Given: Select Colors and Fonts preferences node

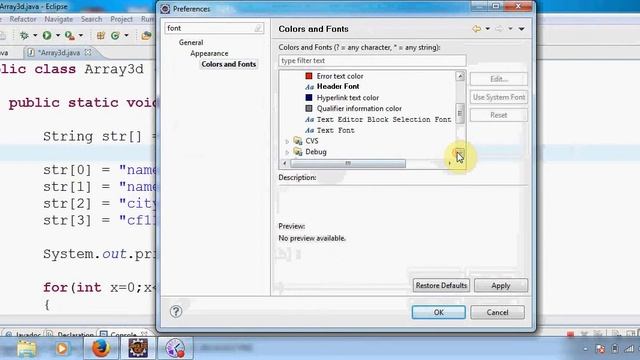Looking at the screenshot, I should tap(229, 64).
